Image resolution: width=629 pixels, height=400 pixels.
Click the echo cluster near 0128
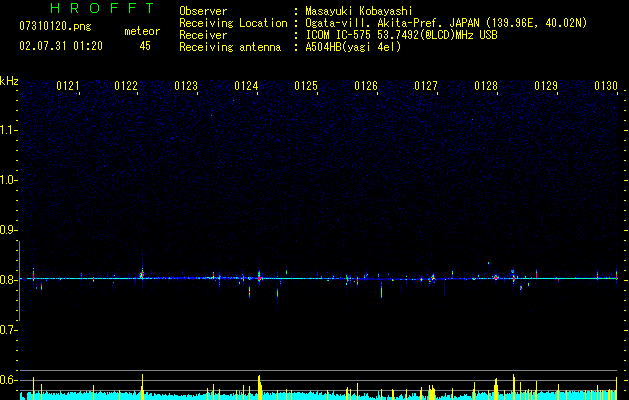[x=496, y=277]
